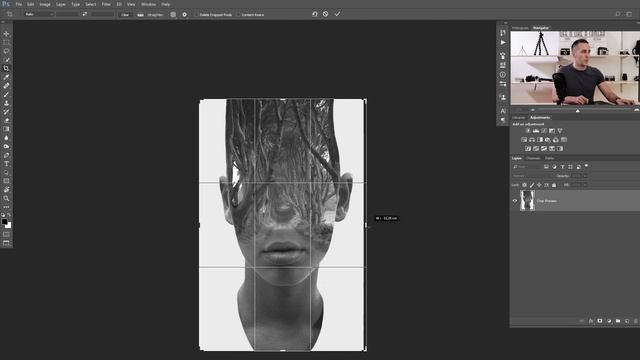
Task: Select the Rectangular Marquee tool
Action: pos(6,42)
